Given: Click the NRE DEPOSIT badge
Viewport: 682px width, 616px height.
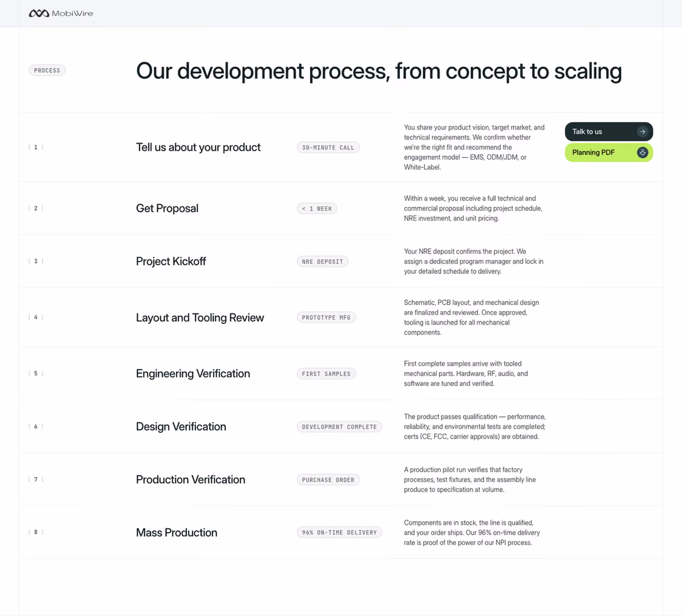Looking at the screenshot, I should click(322, 262).
